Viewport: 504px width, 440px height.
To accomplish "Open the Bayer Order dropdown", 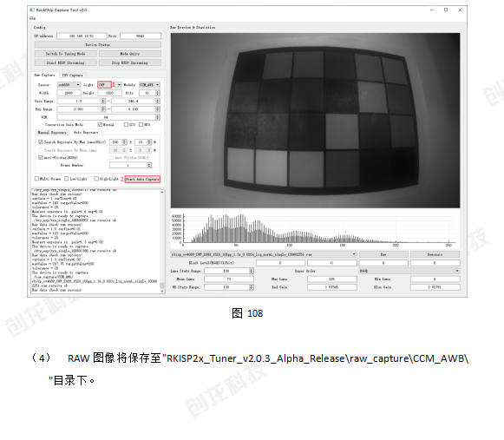I will point(409,271).
